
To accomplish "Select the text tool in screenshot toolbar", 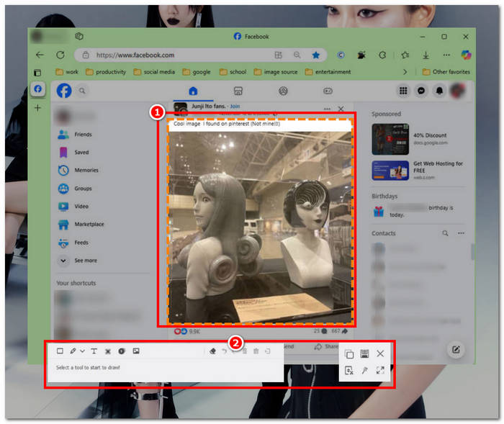I will pyautogui.click(x=94, y=351).
